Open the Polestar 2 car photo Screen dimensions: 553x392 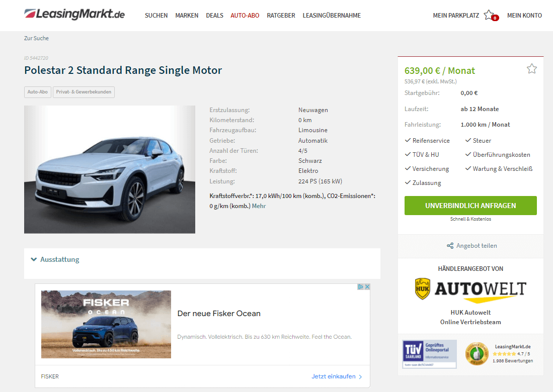click(110, 169)
